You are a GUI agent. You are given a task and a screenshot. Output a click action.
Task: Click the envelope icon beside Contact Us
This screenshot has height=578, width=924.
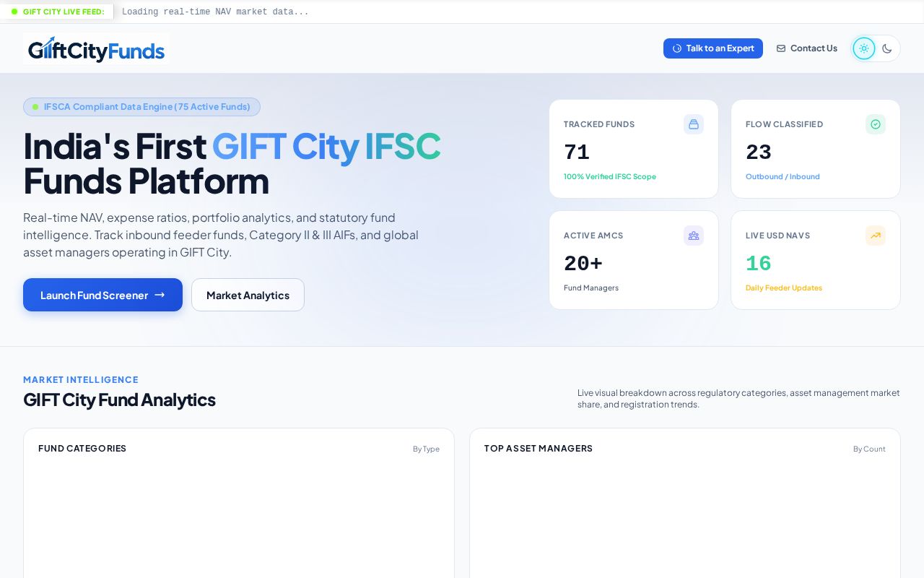tap(781, 48)
